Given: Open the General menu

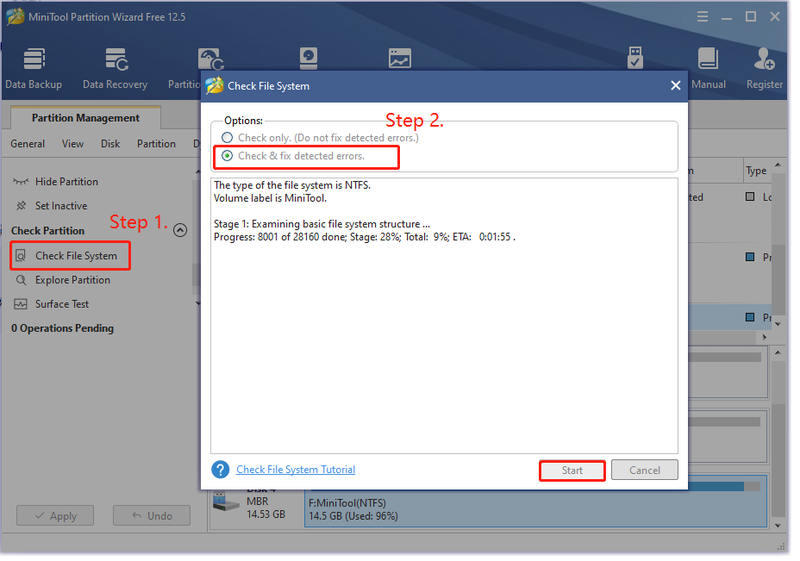Looking at the screenshot, I should coord(28,144).
